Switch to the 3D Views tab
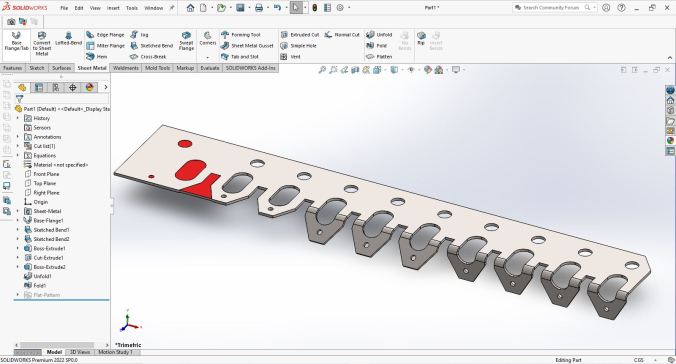The width and height of the screenshot is (676, 364). pyautogui.click(x=80, y=352)
